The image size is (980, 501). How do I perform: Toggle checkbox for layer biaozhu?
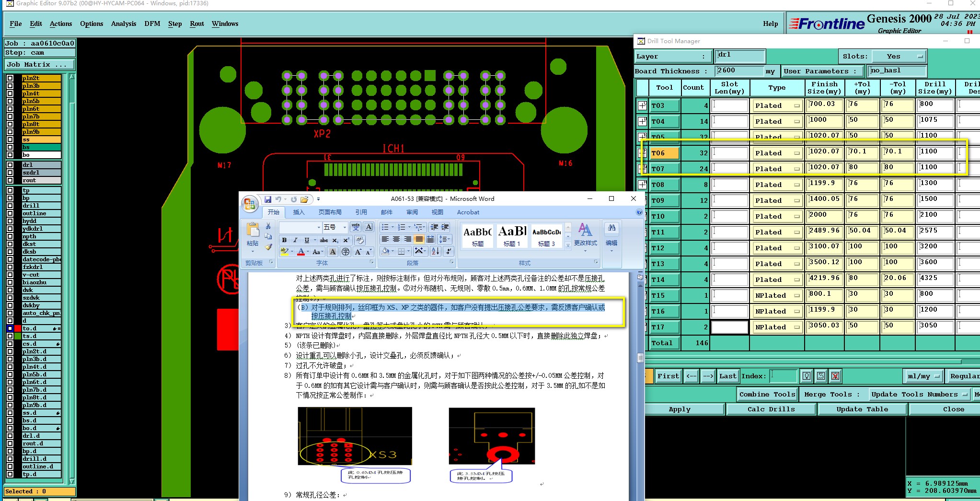pos(10,282)
